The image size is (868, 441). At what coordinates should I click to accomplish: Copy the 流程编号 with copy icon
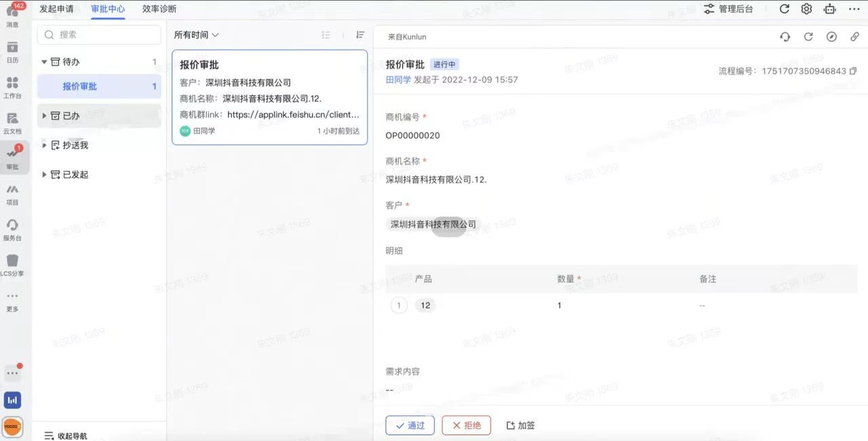point(853,71)
